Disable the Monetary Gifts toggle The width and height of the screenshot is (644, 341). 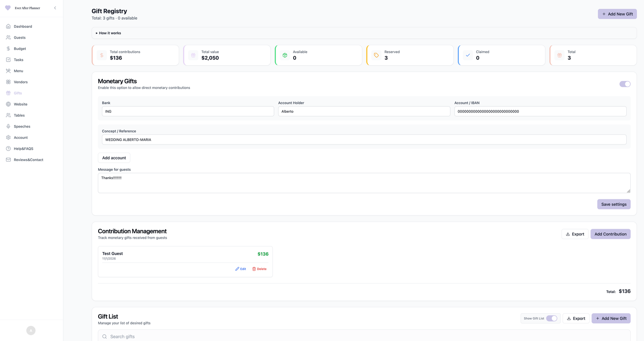tap(625, 84)
